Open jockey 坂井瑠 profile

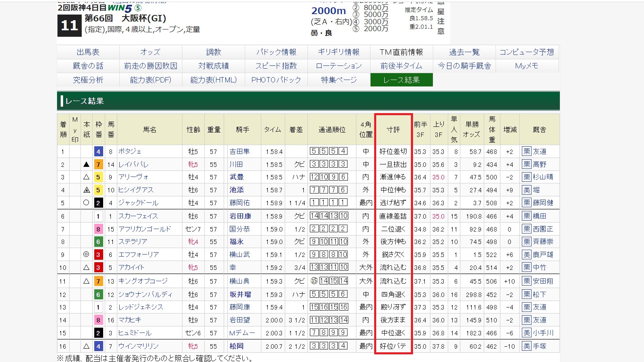[x=240, y=295]
